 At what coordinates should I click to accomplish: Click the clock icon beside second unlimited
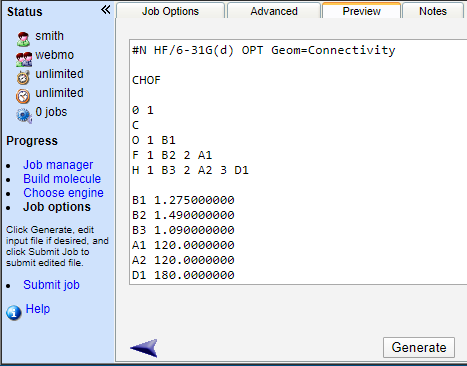23,96
